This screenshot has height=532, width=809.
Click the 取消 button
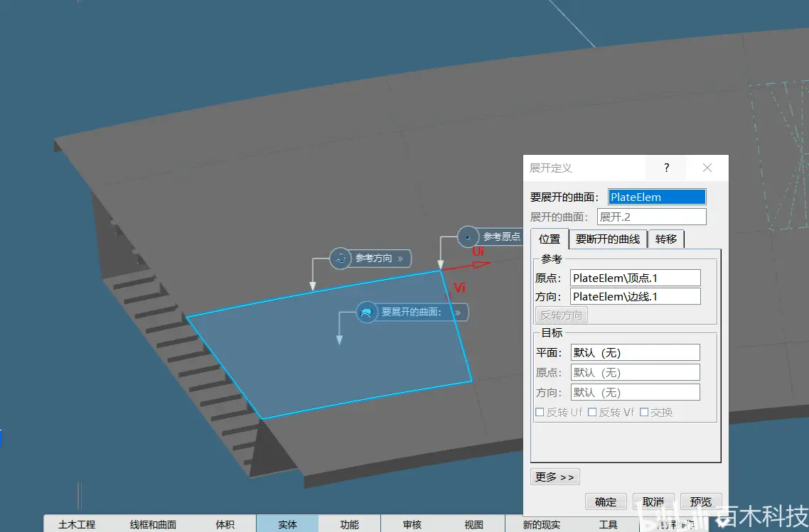click(x=653, y=501)
